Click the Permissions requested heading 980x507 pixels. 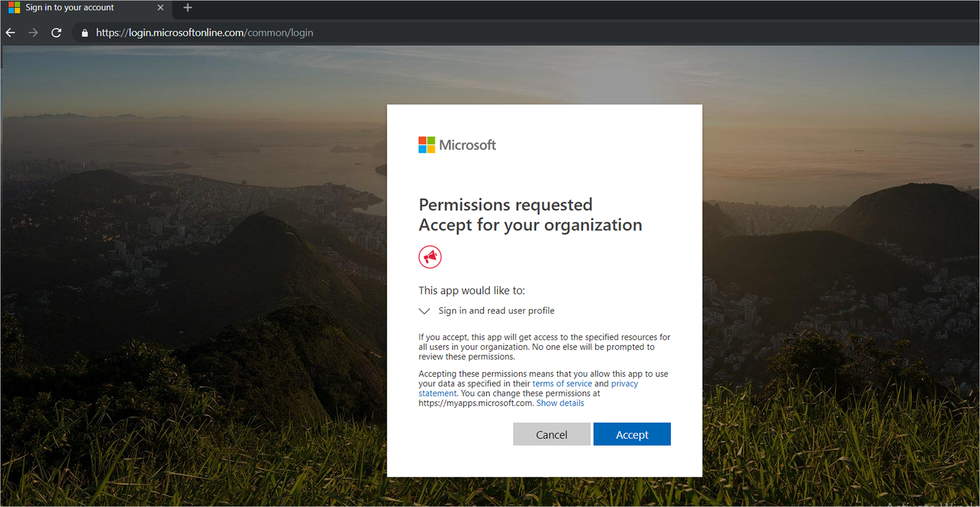click(x=505, y=204)
